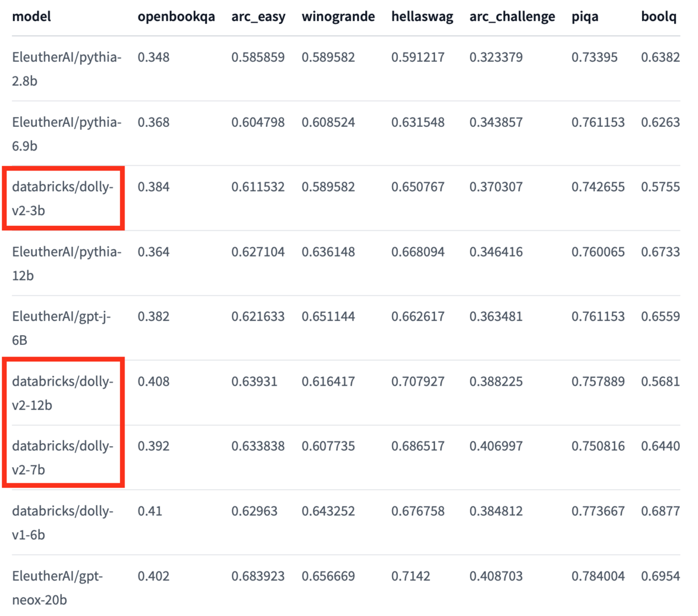
Task: Select model name EleutherAI/pythia-12b
Action: click(x=67, y=264)
